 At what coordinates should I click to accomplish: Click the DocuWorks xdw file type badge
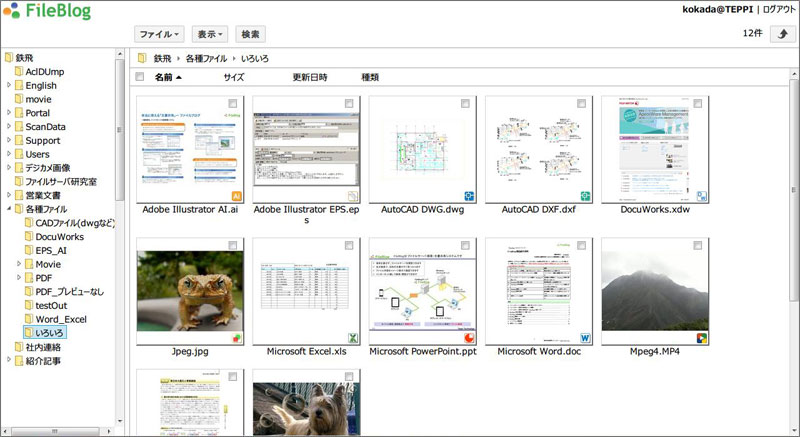point(702,196)
